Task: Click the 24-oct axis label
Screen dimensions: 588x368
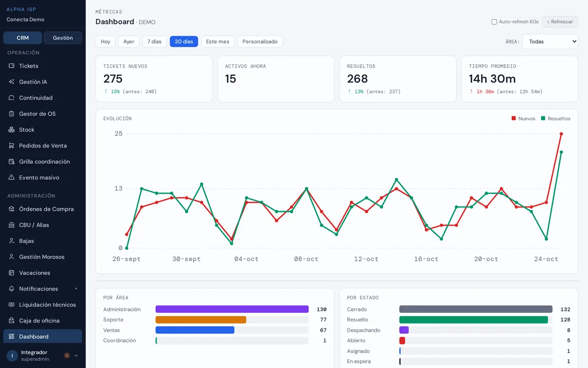Action: [546, 259]
